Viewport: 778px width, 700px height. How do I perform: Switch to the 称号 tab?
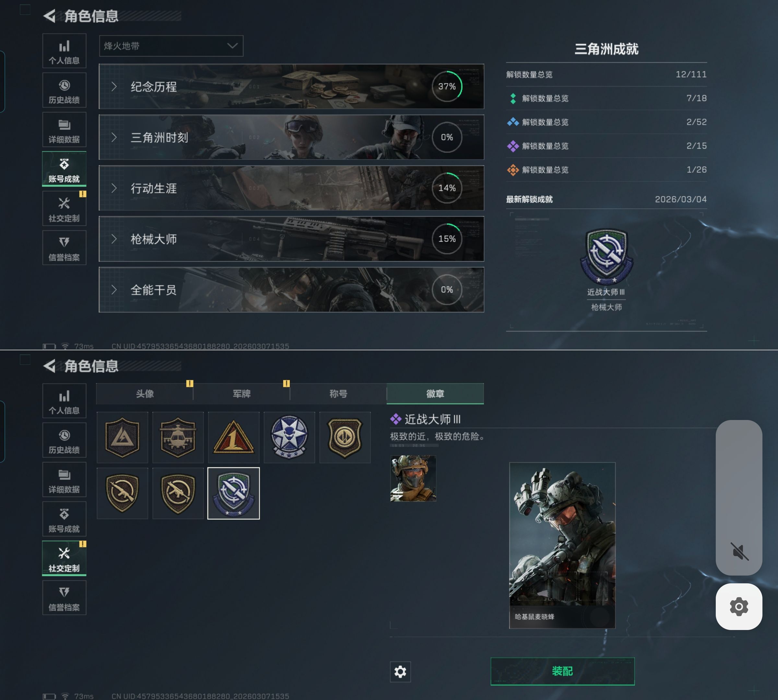[338, 393]
